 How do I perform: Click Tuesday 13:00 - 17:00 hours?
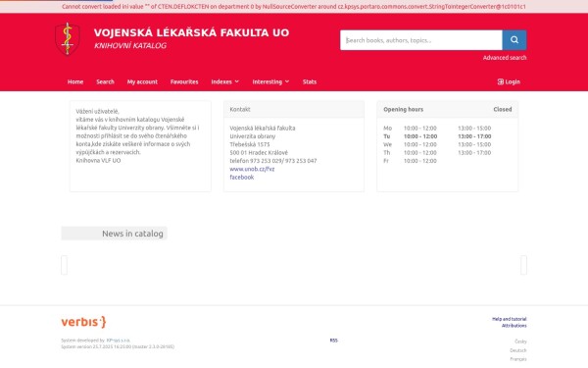pos(474,136)
